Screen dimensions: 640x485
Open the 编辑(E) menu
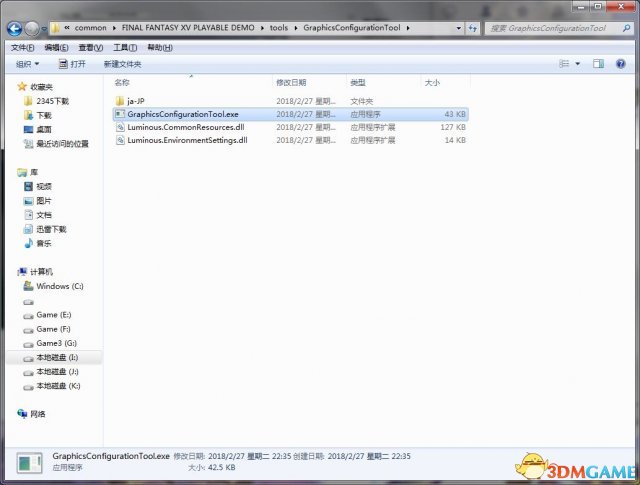tap(56, 48)
